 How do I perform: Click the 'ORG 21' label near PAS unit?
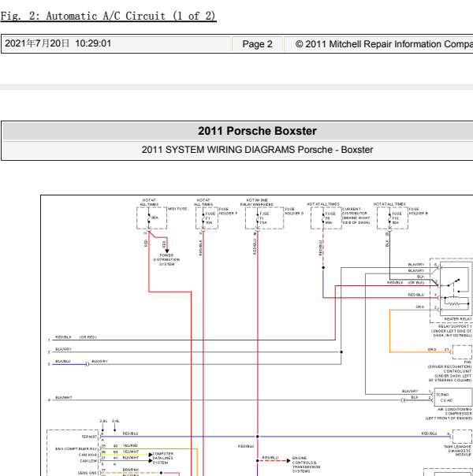(x=438, y=349)
